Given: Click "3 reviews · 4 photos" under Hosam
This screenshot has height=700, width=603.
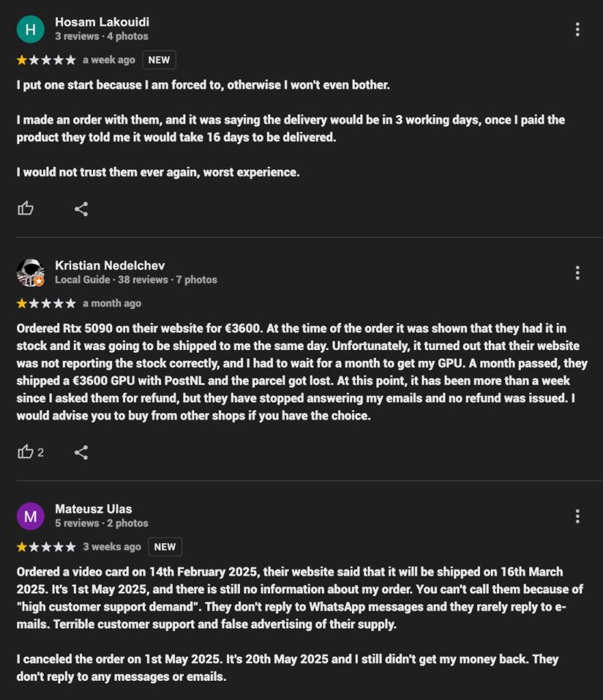Looking at the screenshot, I should (101, 36).
